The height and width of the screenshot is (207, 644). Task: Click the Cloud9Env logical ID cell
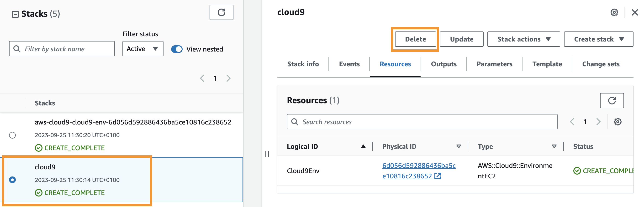(x=303, y=171)
